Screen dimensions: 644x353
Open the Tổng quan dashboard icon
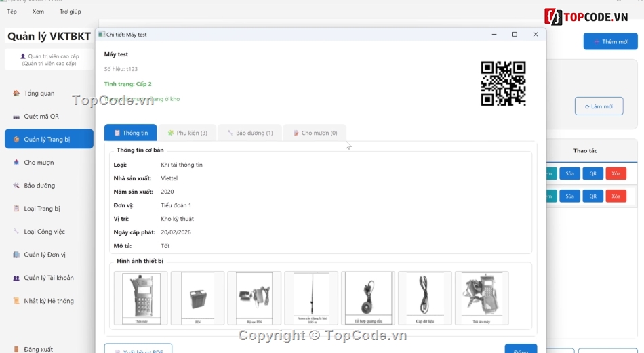click(16, 94)
